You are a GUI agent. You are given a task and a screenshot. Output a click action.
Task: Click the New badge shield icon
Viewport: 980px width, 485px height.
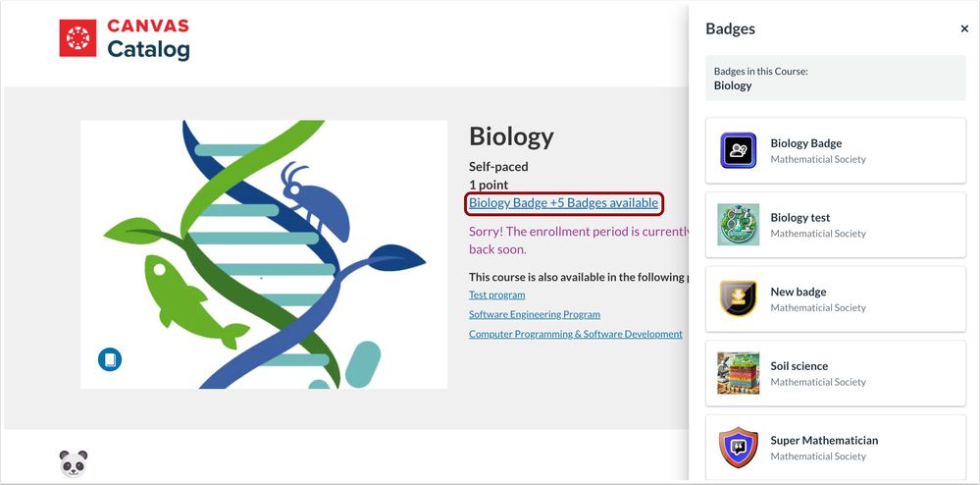(x=738, y=298)
